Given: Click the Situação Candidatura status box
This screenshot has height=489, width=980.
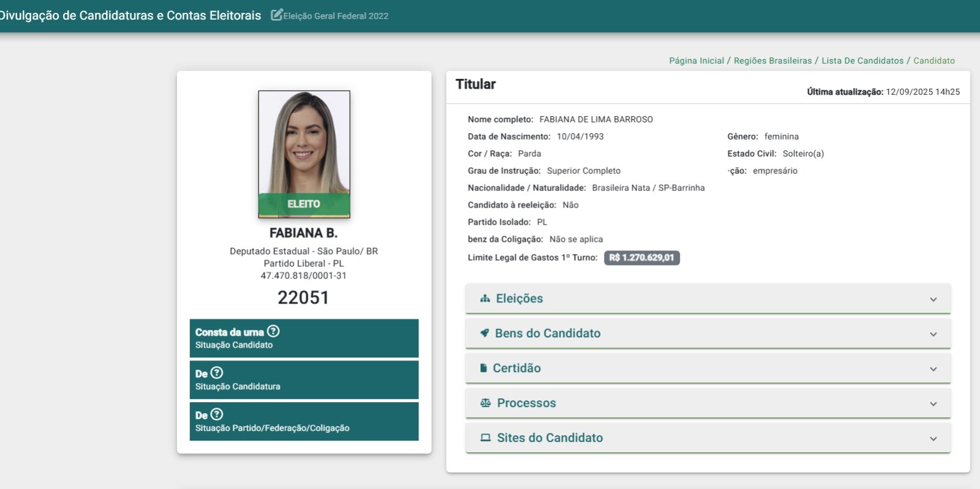Looking at the screenshot, I should (304, 379).
